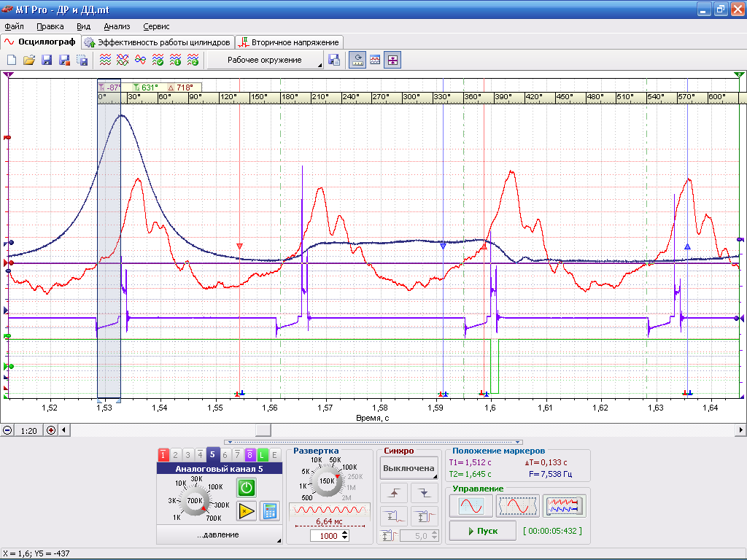Toggle the waveform panel view toolbar button
Screen dimensions: 747x560
[x=375, y=60]
